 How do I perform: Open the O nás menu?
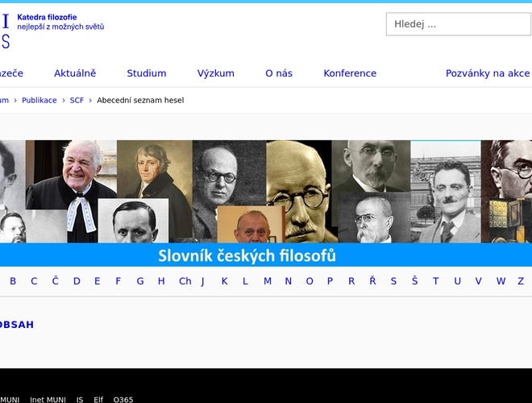[279, 73]
